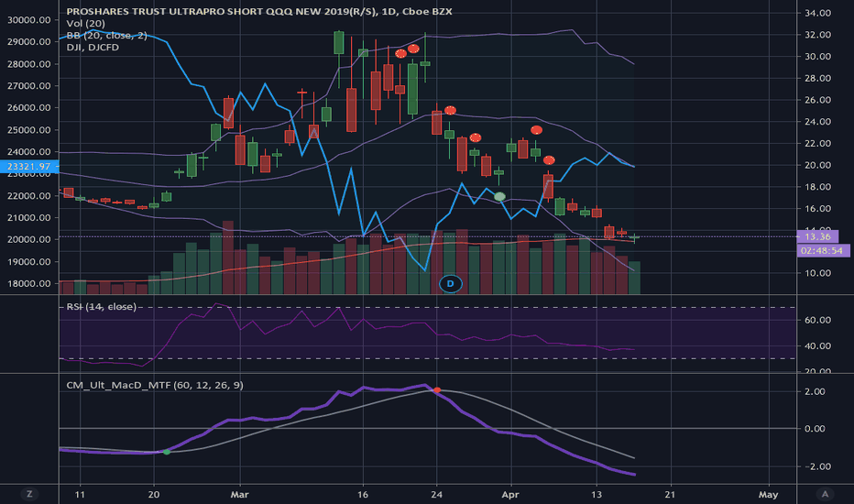Click the 60.00 level on the RSI scale
Viewport: 854px width, 504px height.
click(817, 320)
